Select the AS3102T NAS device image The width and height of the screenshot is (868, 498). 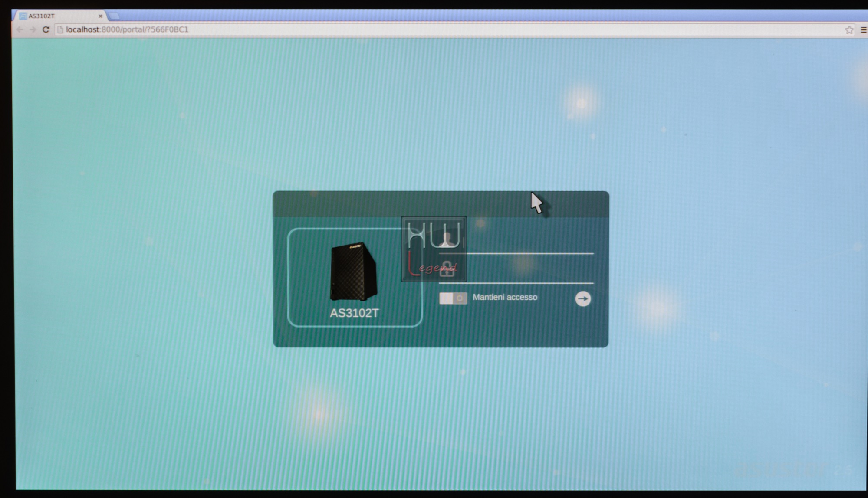pos(354,272)
